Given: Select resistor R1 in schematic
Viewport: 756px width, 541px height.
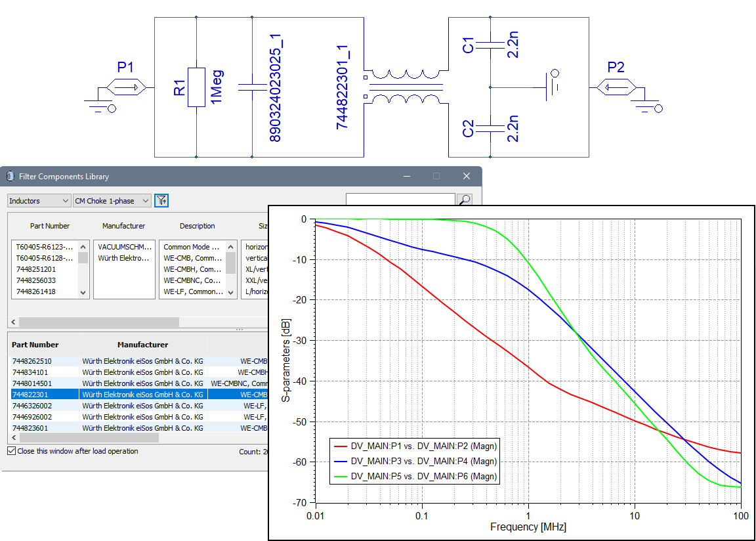Looking at the screenshot, I should [196, 87].
